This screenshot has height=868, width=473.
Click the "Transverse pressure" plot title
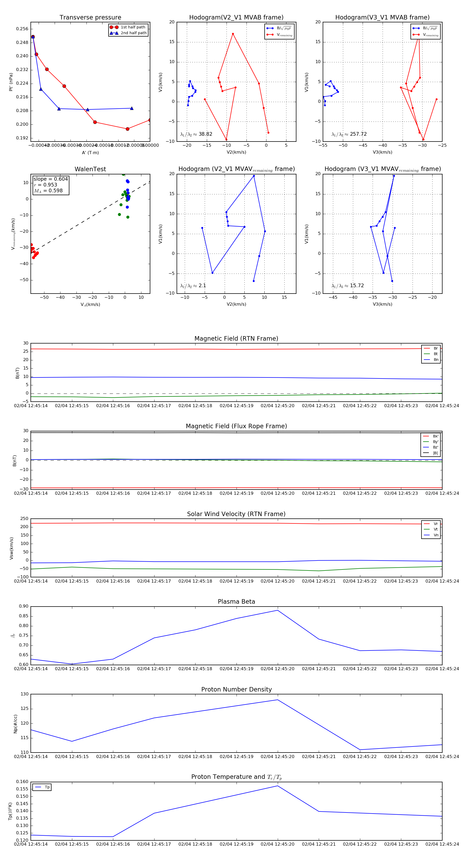(90, 18)
